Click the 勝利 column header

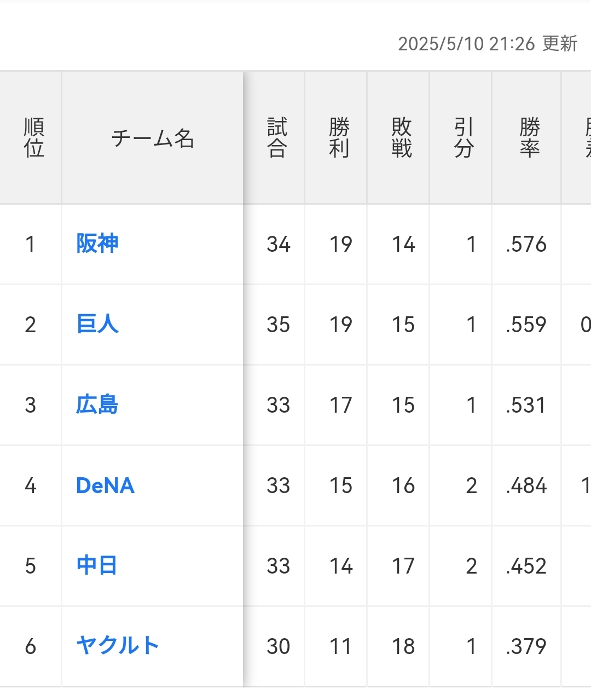(339, 138)
